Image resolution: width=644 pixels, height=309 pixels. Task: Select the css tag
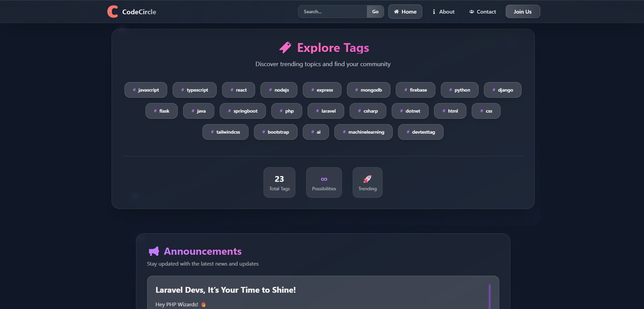[x=486, y=111]
